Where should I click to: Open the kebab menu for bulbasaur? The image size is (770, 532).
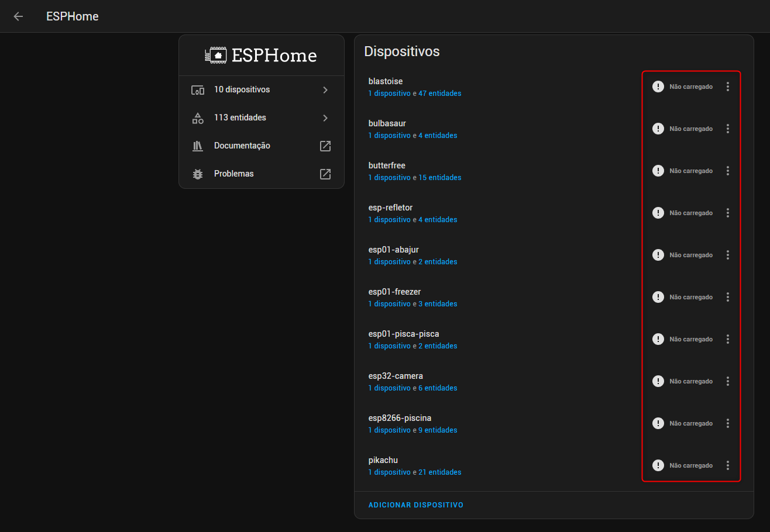click(x=728, y=128)
